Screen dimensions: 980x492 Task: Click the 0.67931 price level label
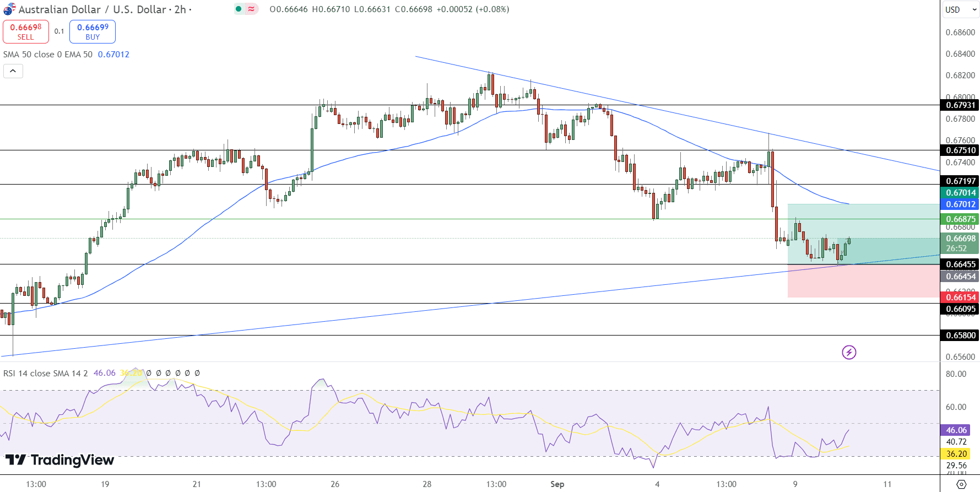tap(960, 105)
